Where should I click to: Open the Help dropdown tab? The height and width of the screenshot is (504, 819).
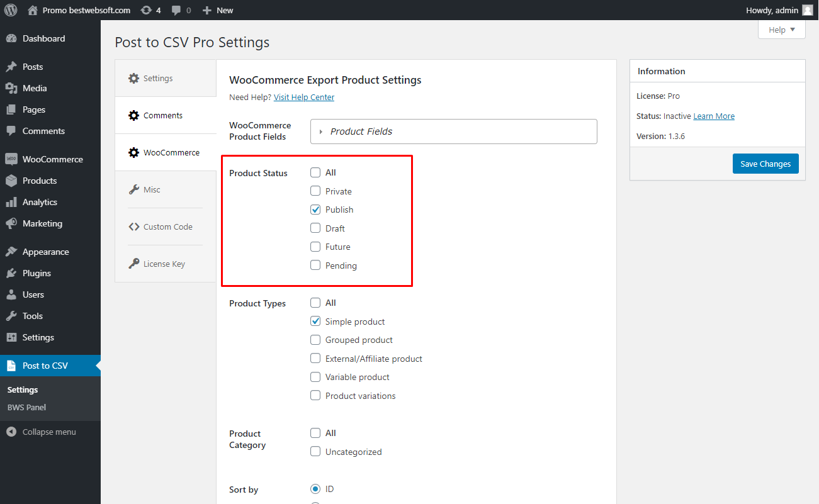[x=782, y=30]
